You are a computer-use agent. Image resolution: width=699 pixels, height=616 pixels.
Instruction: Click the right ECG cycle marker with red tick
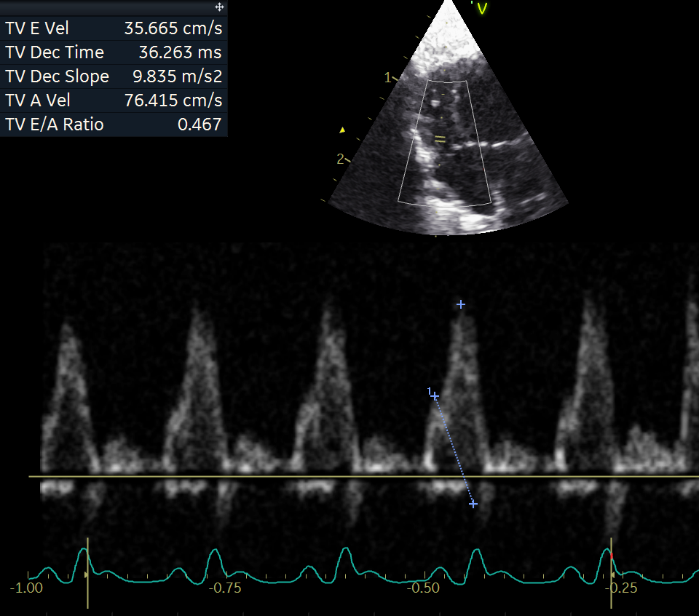pos(611,573)
